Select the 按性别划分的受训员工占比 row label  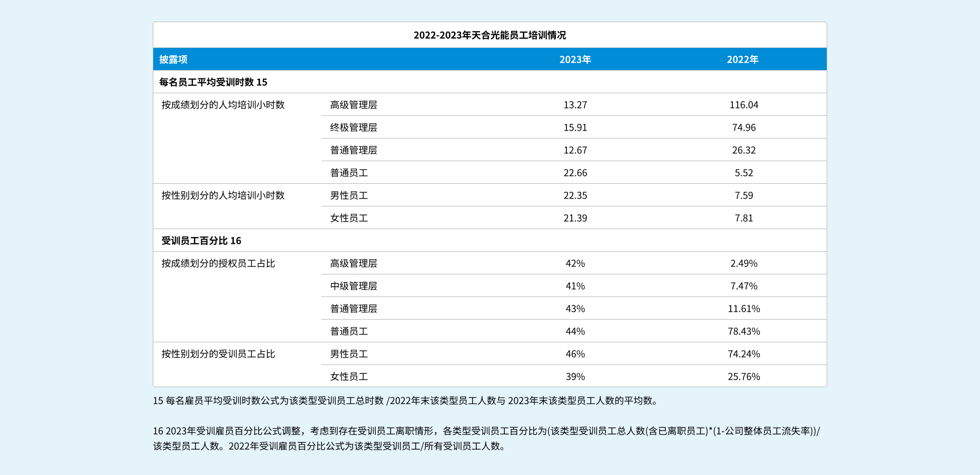pyautogui.click(x=218, y=354)
